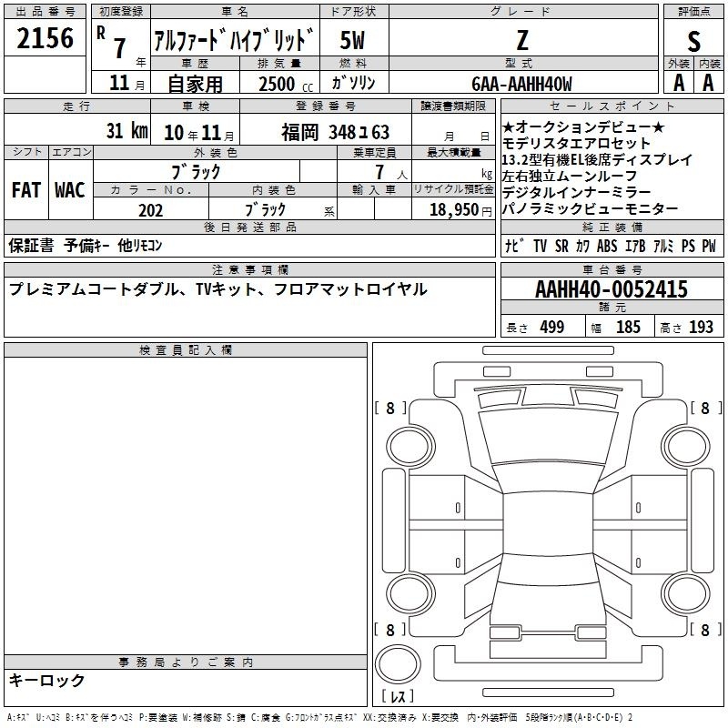Click the upper-left [8] tire marker
This screenshot has width=728, height=728.
pos(390,409)
